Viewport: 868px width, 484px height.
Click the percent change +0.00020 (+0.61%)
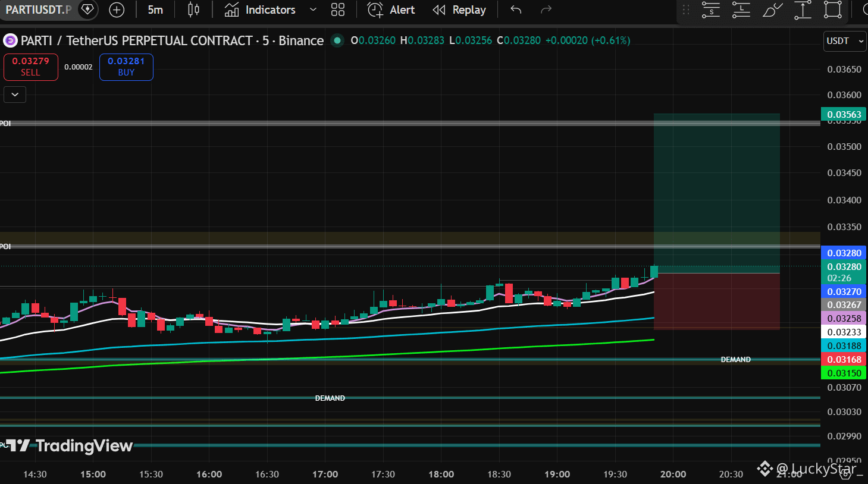click(588, 40)
